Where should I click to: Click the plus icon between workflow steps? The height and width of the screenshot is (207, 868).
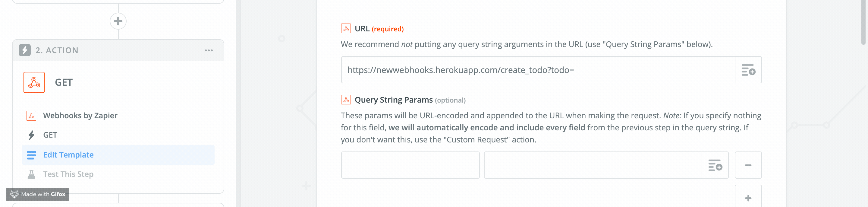tap(118, 21)
